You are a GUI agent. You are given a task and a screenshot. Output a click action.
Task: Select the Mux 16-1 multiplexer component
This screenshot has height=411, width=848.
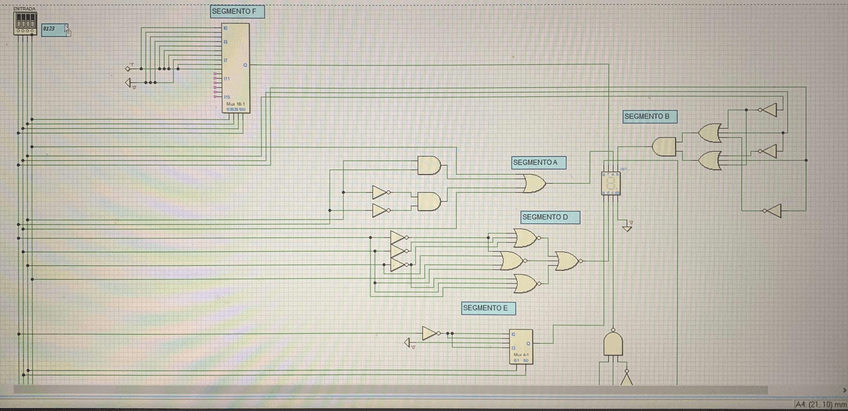click(x=234, y=67)
